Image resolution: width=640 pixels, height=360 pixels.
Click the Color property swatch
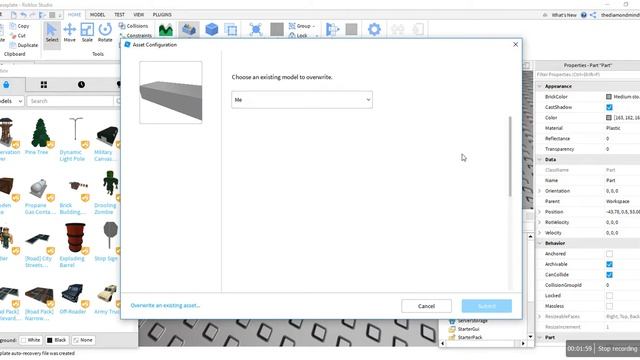[609, 118]
